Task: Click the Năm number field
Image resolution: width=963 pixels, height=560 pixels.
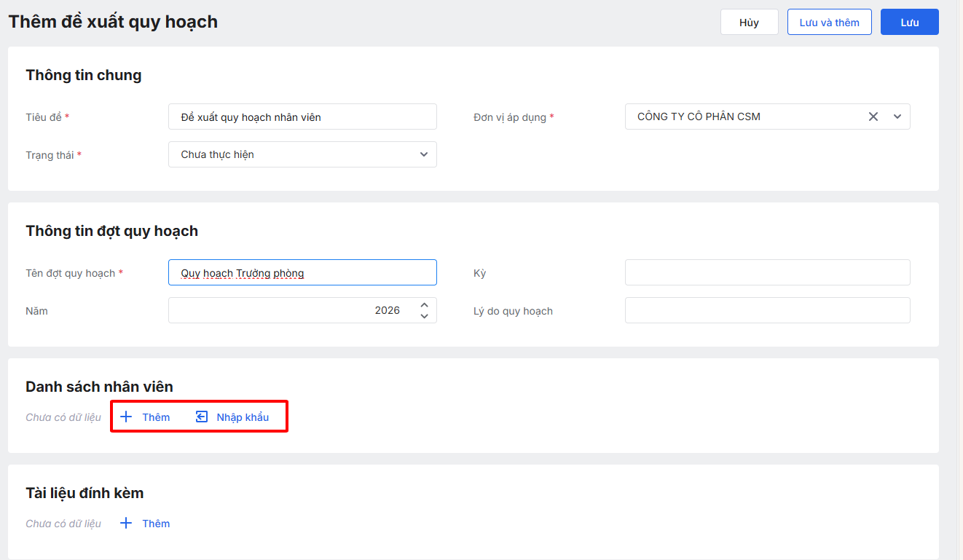Action: click(x=291, y=310)
